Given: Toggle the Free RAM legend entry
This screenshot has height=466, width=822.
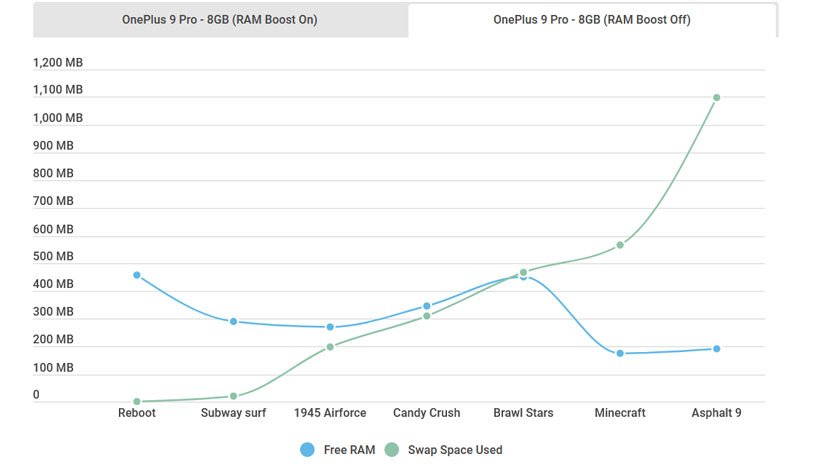Looking at the screenshot, I should [338, 450].
